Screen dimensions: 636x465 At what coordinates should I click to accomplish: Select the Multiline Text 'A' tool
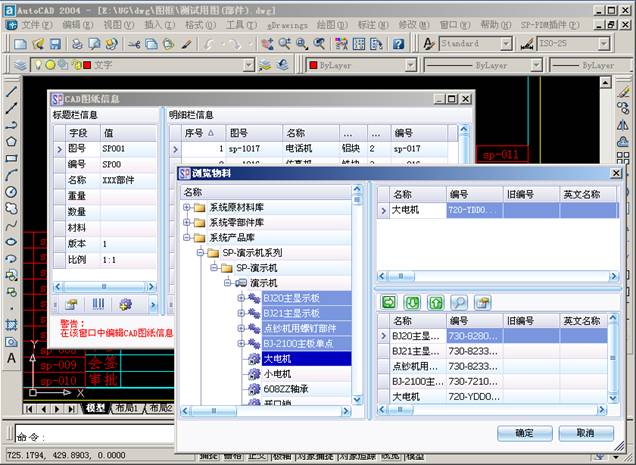coord(11,359)
